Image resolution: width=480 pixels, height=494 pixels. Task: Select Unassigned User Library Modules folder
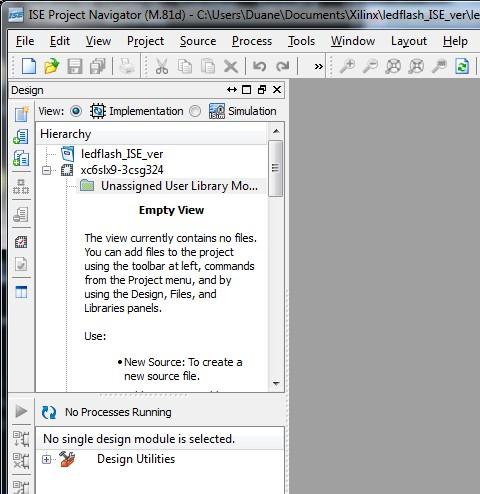click(x=179, y=186)
